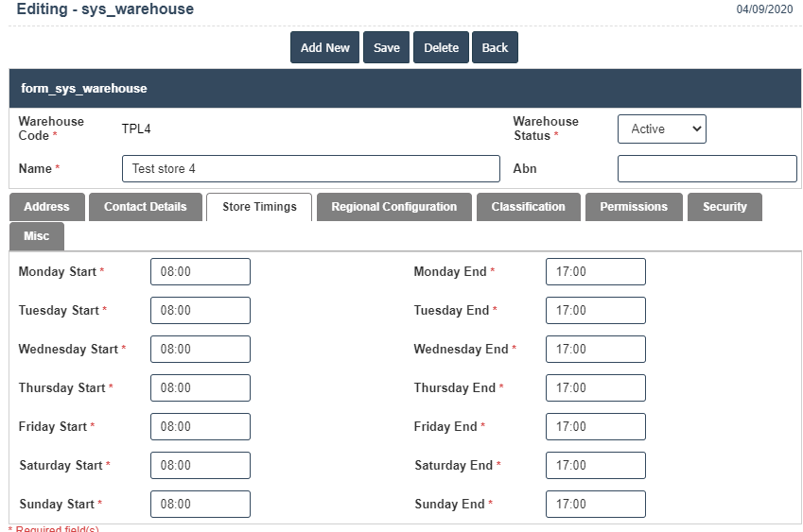Screen dimensions: 803x532
Task: Go back using Back button
Action: (495, 48)
